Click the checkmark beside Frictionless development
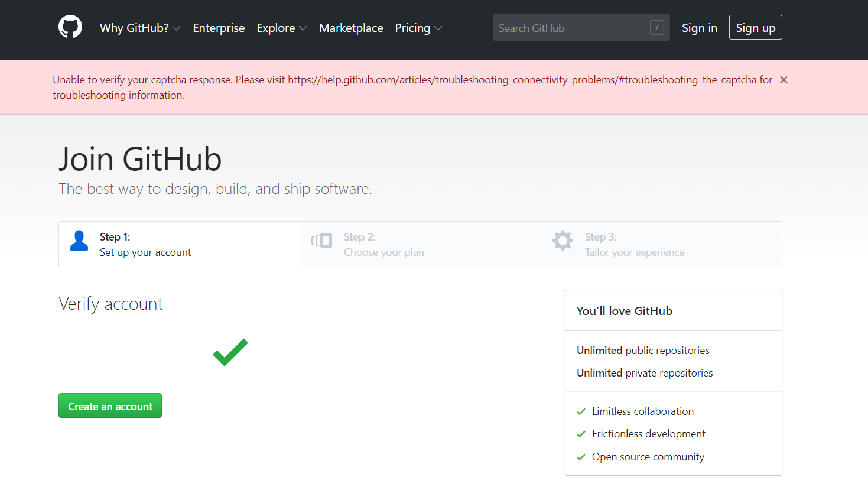This screenshot has height=503, width=868. click(x=581, y=433)
